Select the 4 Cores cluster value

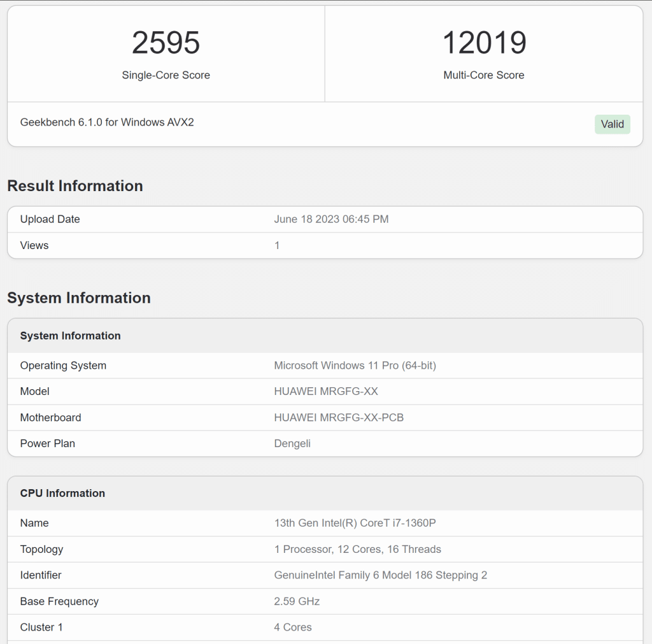pyautogui.click(x=293, y=627)
